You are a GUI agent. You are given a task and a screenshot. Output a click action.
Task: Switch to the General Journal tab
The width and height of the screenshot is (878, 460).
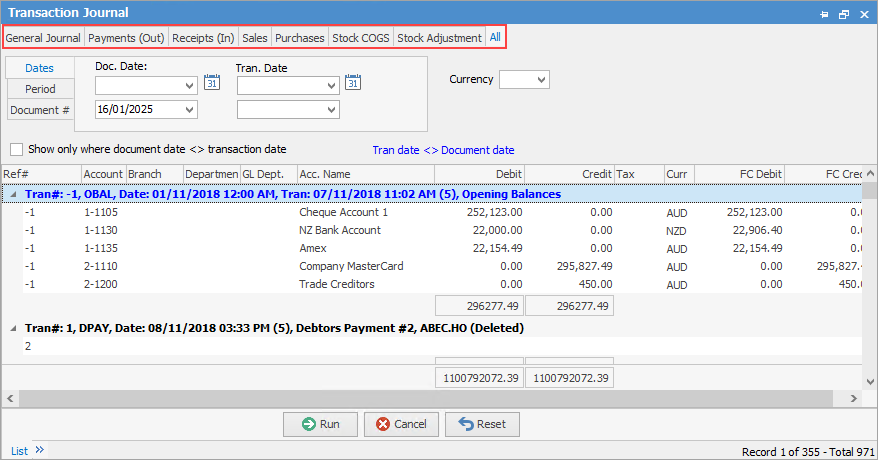(x=43, y=38)
